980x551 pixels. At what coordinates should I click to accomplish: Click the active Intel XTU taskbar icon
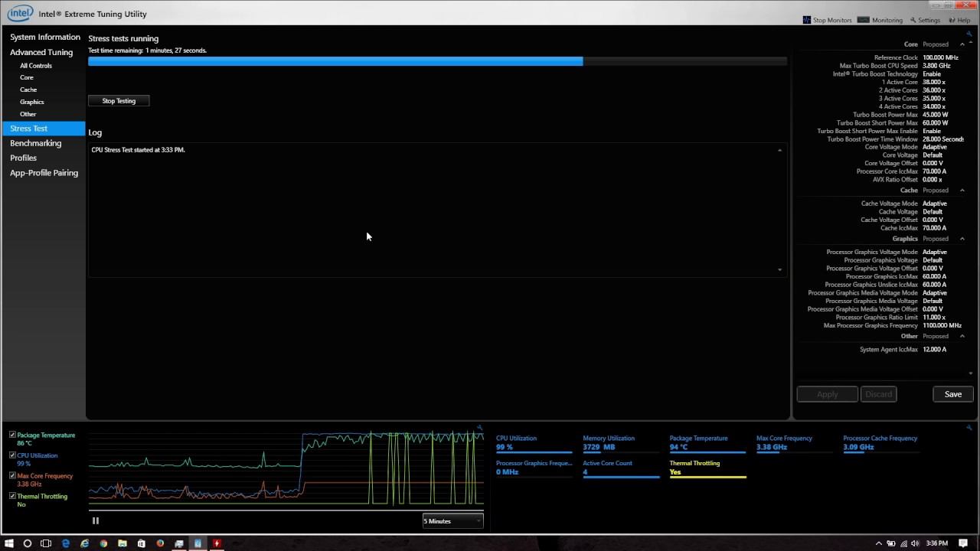[198, 543]
